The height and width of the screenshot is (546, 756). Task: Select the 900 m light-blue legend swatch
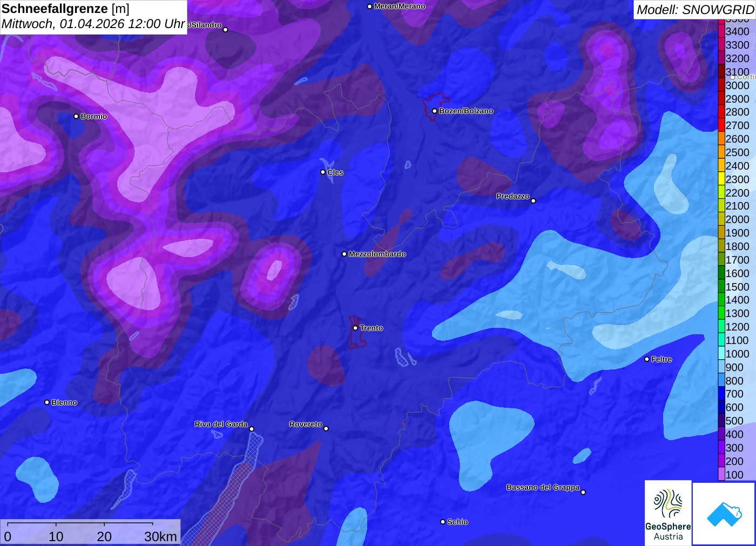coord(721,367)
